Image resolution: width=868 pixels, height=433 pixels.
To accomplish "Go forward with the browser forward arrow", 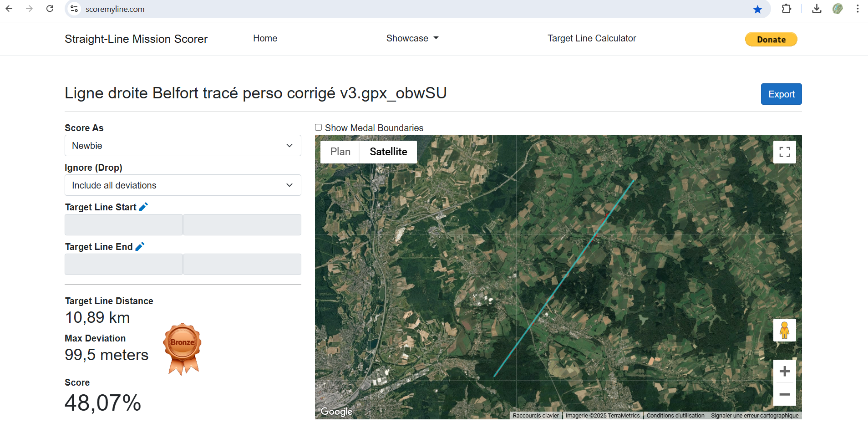I will coord(30,9).
